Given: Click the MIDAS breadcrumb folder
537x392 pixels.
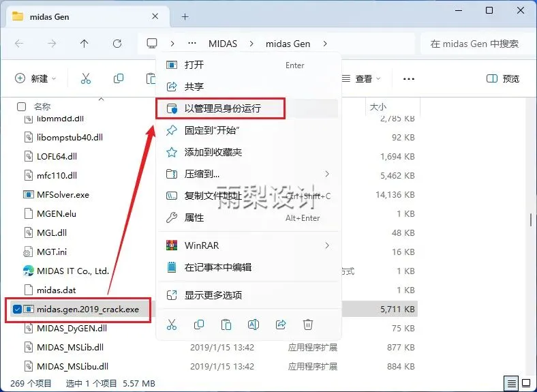Looking at the screenshot, I should click(x=223, y=44).
